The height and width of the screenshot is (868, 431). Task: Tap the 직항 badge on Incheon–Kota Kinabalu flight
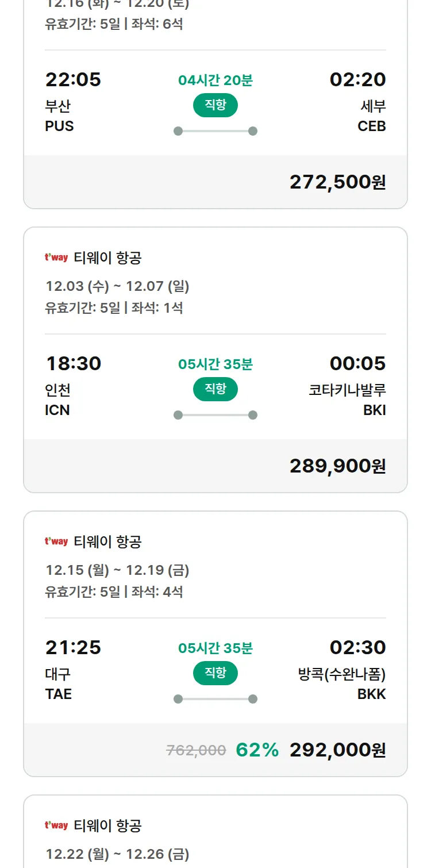215,389
